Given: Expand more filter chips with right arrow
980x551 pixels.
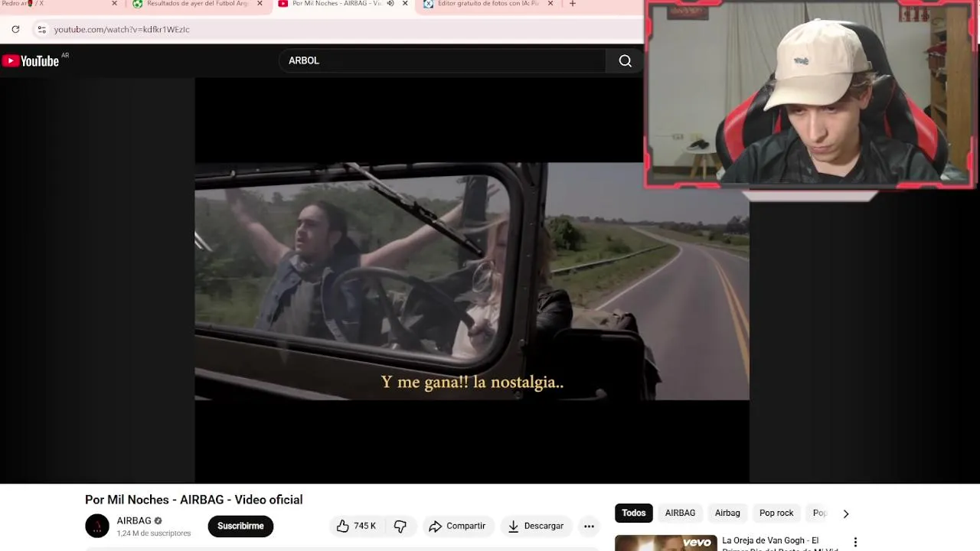Looking at the screenshot, I should click(846, 514).
